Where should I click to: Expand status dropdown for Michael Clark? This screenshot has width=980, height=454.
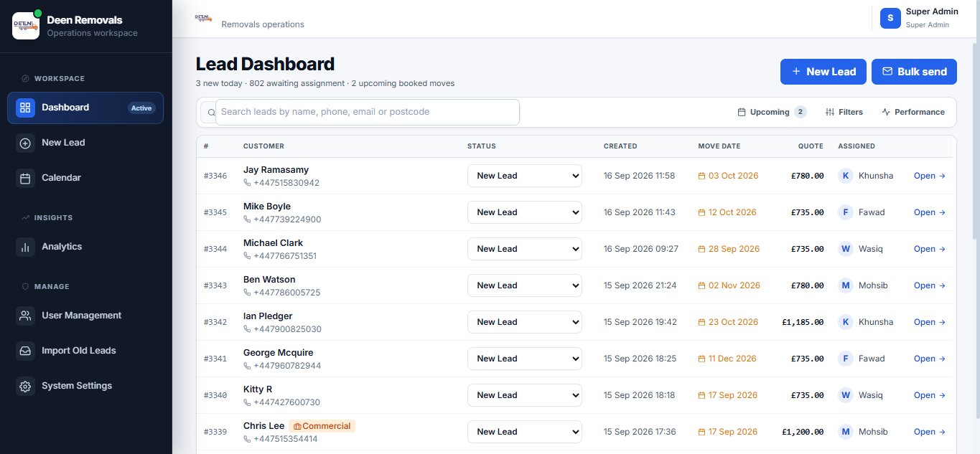[x=524, y=249]
